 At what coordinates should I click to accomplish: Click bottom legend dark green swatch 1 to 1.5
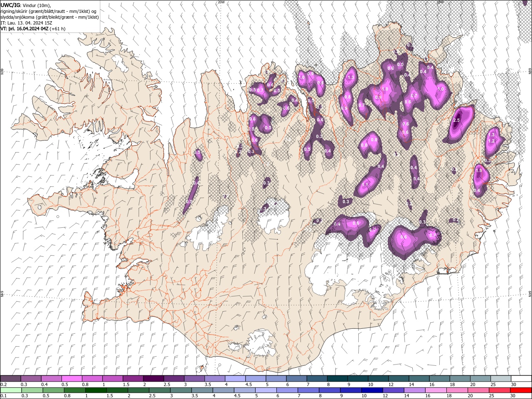pyautogui.click(x=96, y=390)
